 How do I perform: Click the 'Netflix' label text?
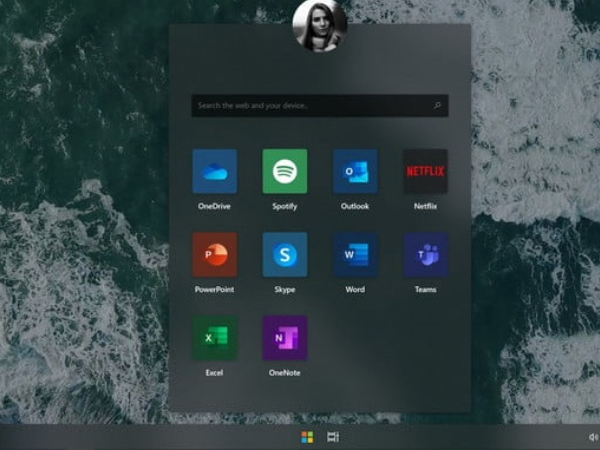[x=426, y=206]
